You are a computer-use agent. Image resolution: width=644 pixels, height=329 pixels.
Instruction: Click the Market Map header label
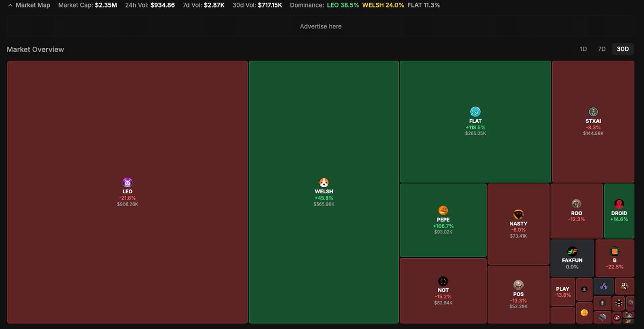(x=33, y=5)
